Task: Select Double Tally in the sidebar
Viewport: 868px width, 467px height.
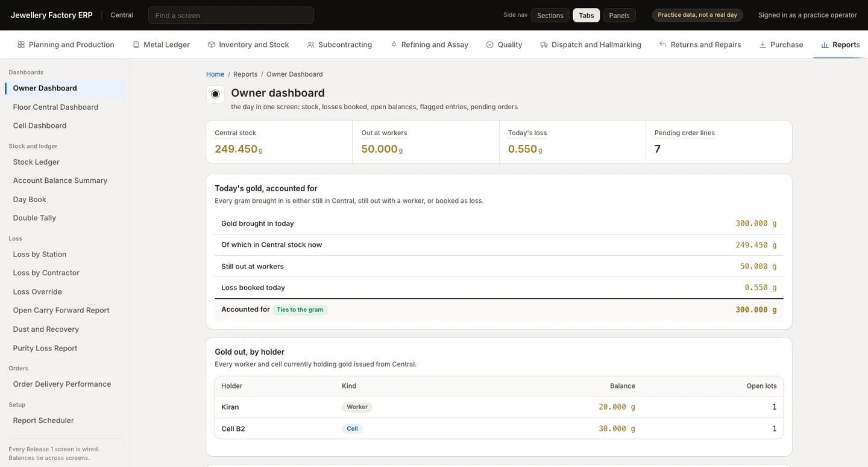Action: click(x=65, y=218)
